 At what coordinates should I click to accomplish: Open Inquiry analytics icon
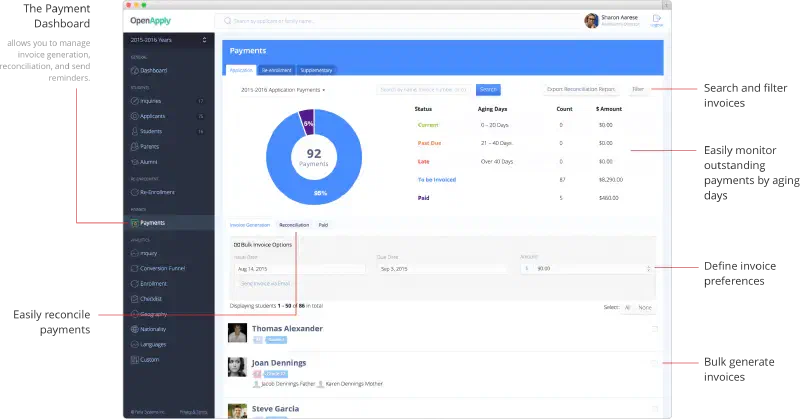point(135,253)
